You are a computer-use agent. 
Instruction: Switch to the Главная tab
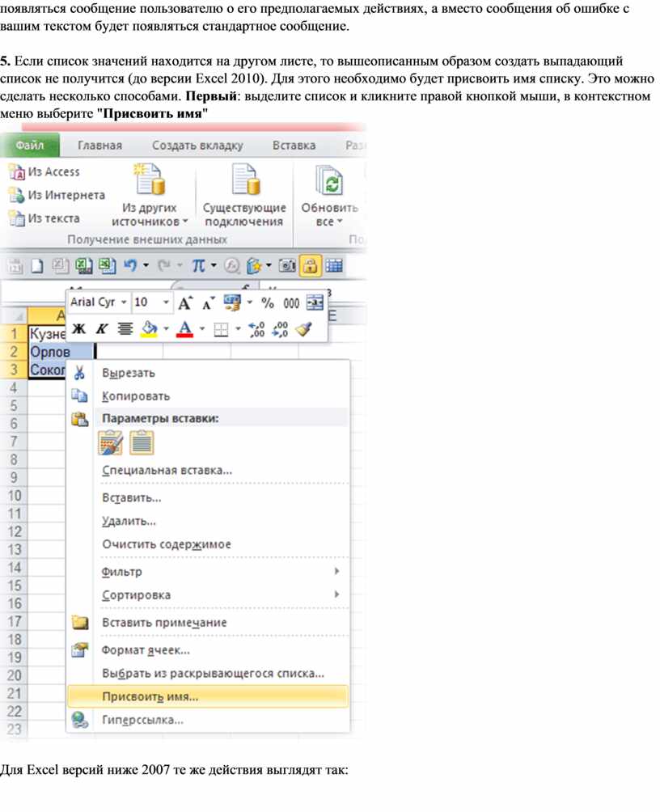click(100, 146)
